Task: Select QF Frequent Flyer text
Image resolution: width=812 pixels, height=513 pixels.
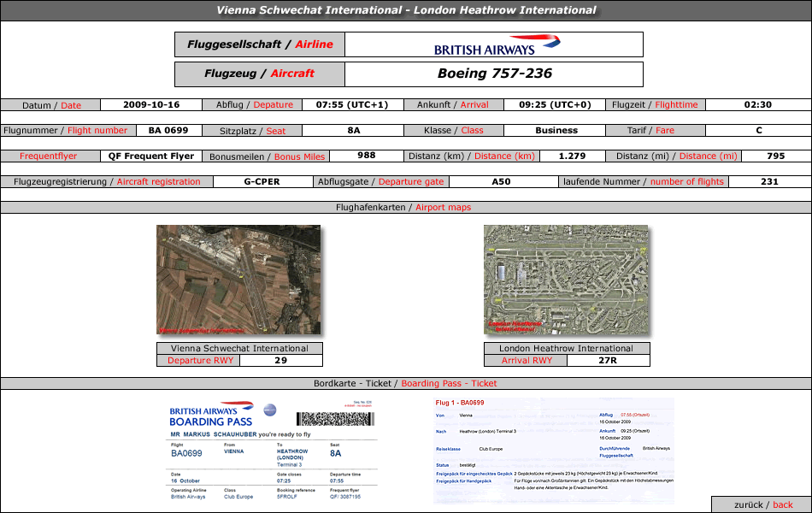Action: [x=151, y=156]
